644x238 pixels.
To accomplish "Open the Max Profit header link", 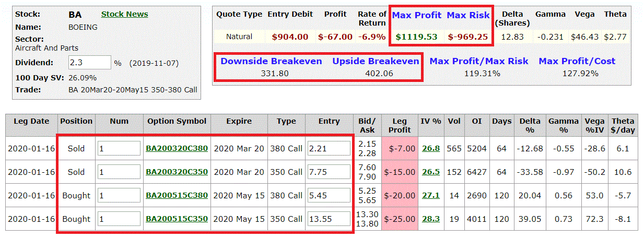I will click(416, 15).
